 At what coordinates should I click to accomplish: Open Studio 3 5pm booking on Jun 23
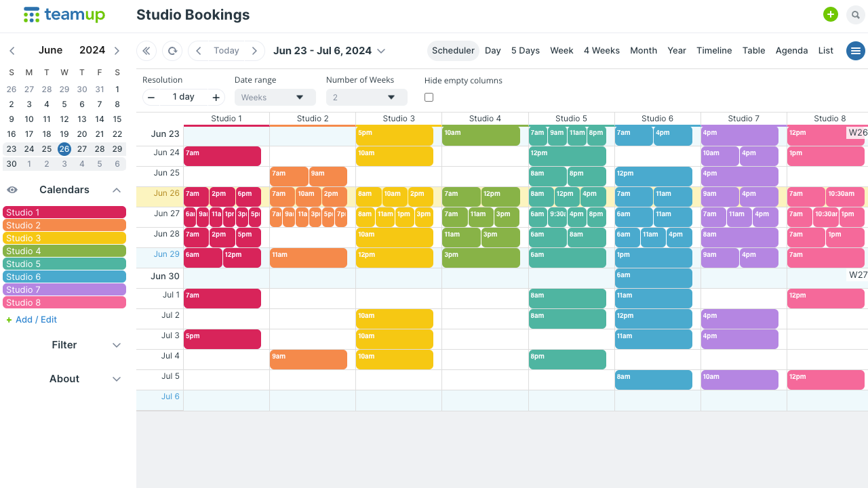[395, 136]
